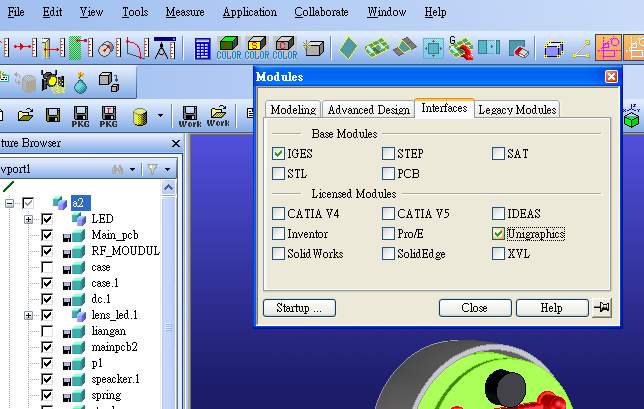Screen dimensions: 644x409
Task: Switch to the Interfaces tab
Action: coord(444,108)
